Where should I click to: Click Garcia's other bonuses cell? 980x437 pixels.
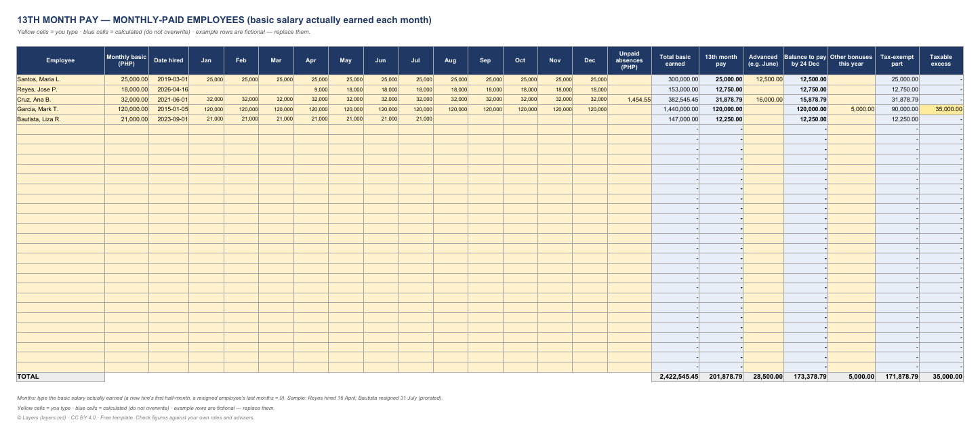[x=851, y=109]
